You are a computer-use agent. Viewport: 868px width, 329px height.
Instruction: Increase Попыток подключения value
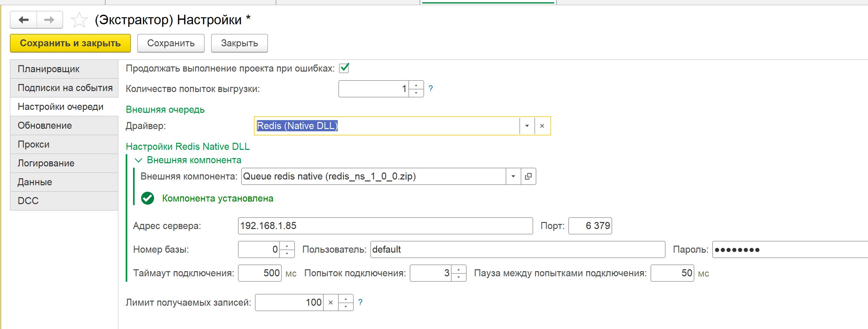pyautogui.click(x=459, y=270)
